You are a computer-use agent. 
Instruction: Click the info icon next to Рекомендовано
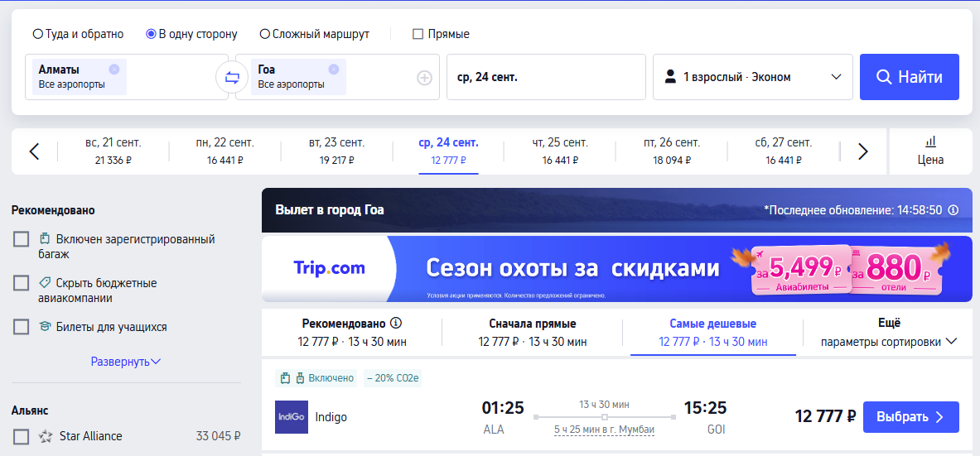pyautogui.click(x=395, y=324)
